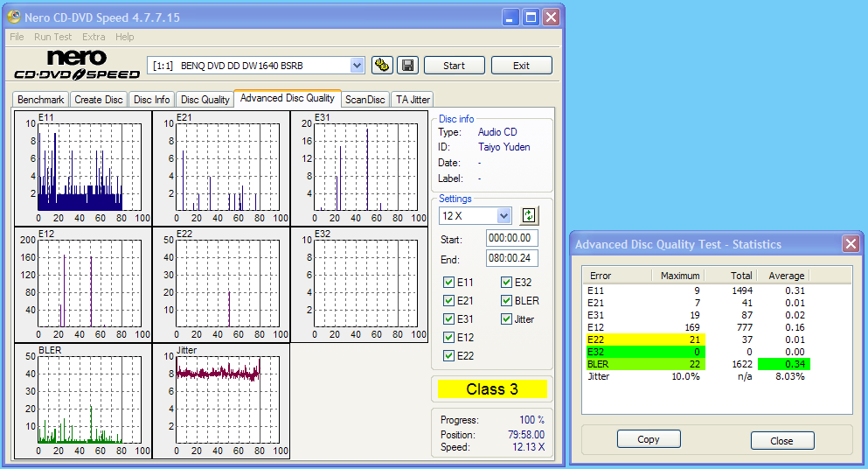Uncheck the E11 checkbox
Image resolution: width=868 pixels, height=469 pixels.
(x=449, y=283)
